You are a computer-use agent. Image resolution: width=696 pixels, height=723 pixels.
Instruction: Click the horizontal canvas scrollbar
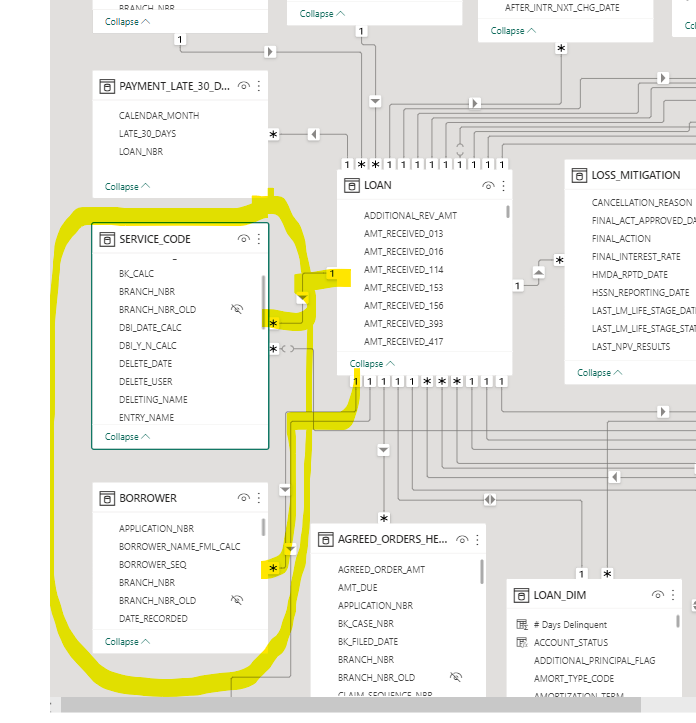coord(351,705)
